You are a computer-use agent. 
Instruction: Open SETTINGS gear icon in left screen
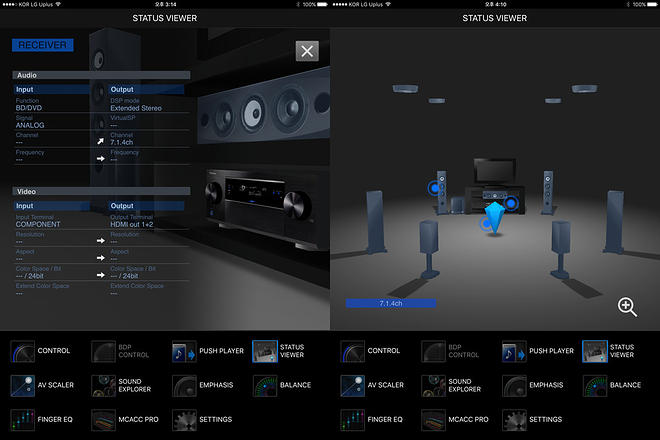(184, 420)
